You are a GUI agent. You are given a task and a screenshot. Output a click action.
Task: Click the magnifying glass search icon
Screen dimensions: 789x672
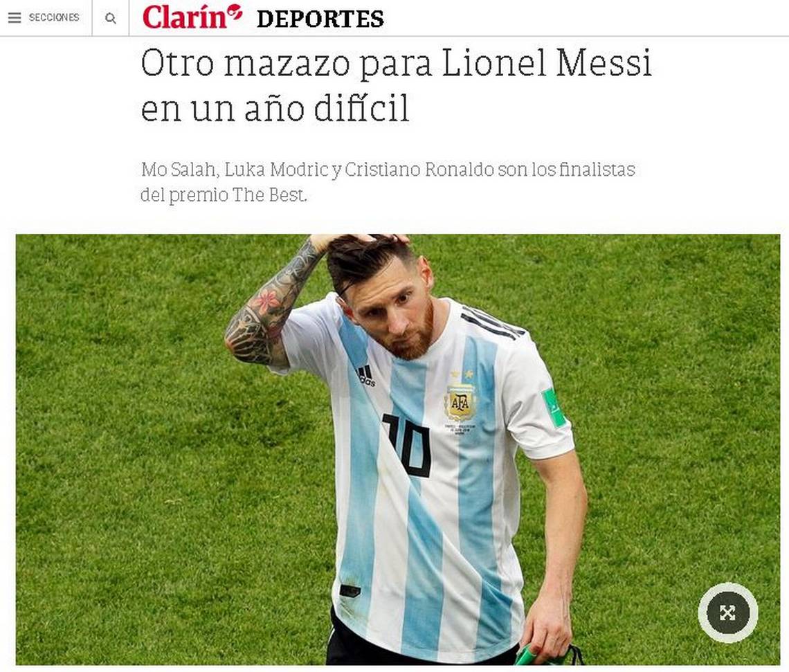coord(110,18)
